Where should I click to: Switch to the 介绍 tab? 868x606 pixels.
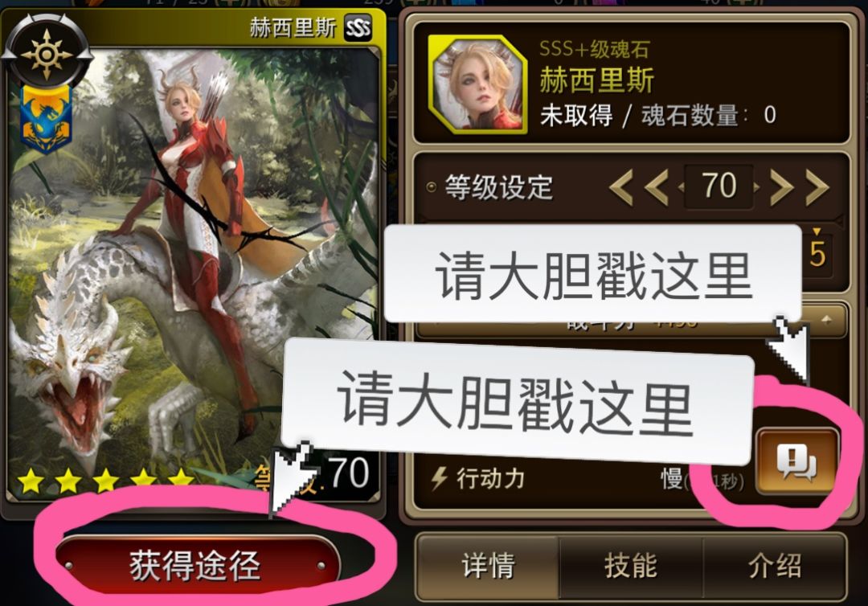click(774, 566)
